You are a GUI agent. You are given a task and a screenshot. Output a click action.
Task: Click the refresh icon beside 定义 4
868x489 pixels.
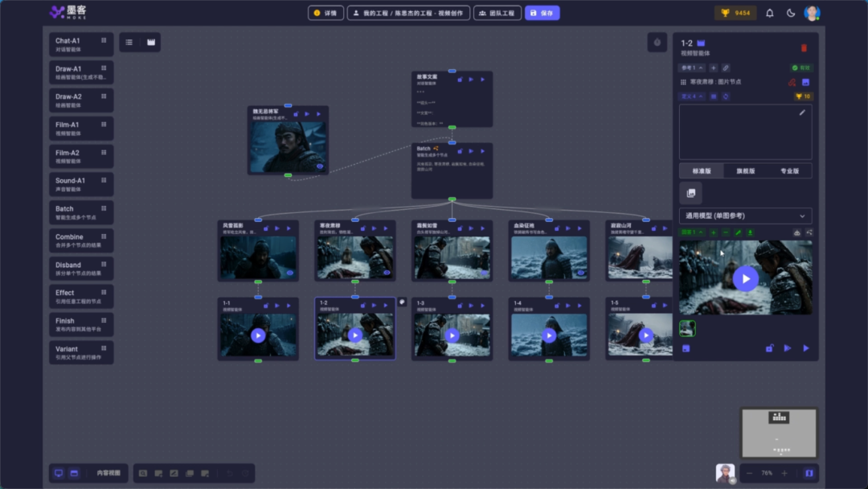point(726,97)
